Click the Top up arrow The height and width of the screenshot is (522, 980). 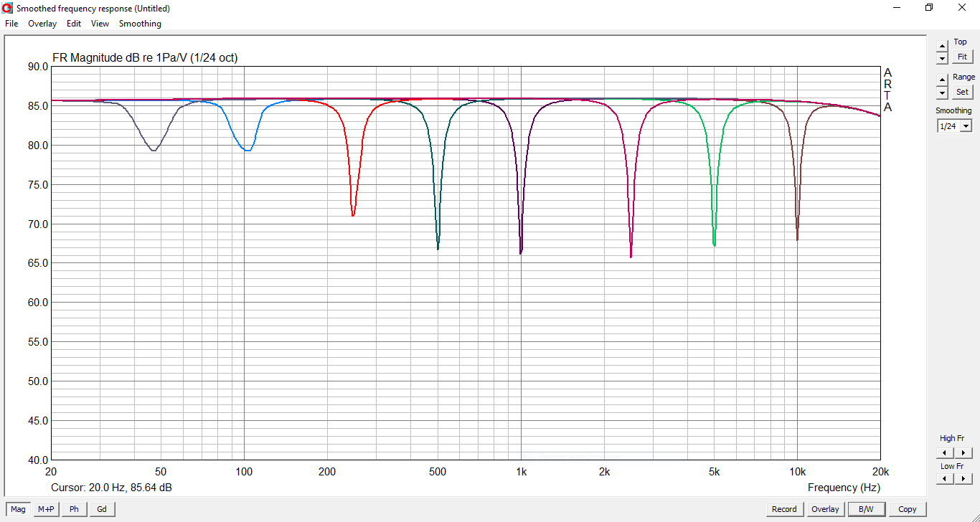942,46
